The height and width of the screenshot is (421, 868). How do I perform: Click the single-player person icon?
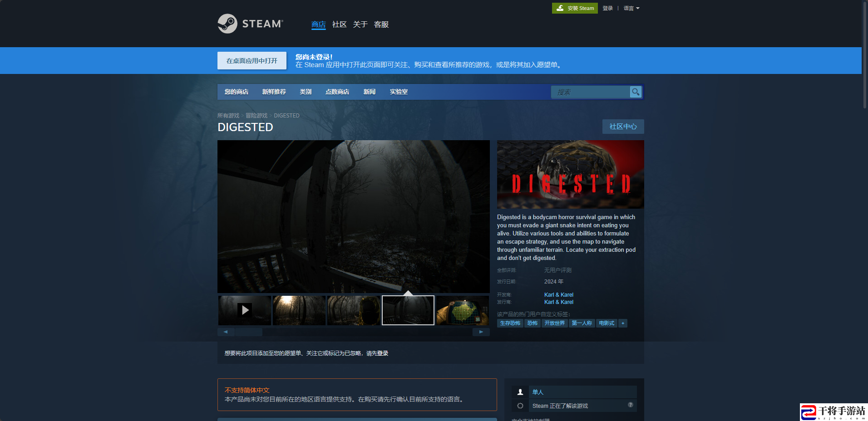coord(520,392)
